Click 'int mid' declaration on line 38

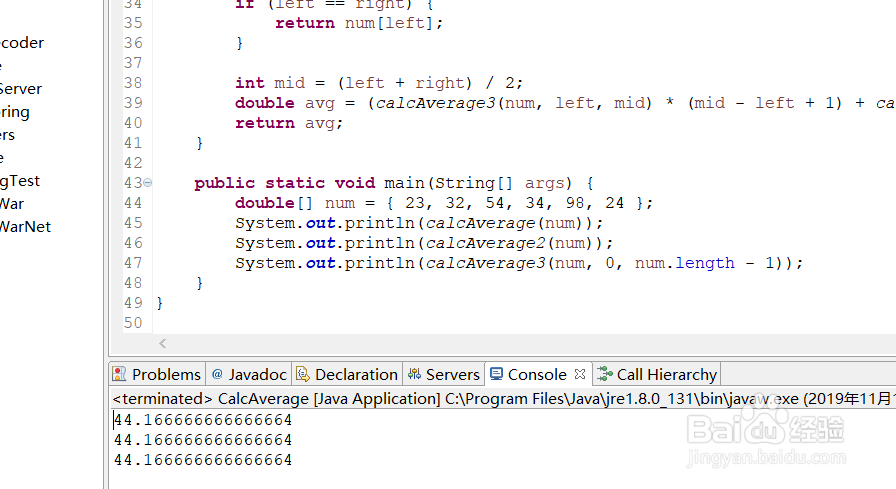[270, 83]
